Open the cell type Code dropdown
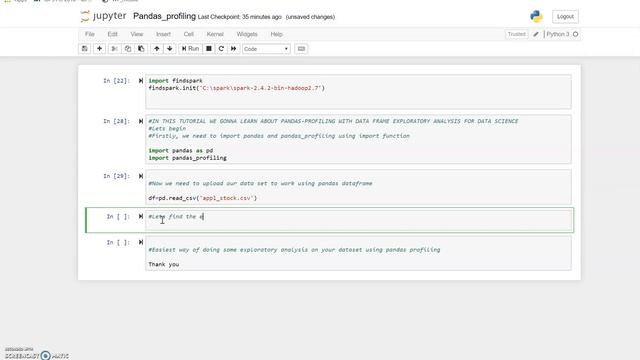 pyautogui.click(x=266, y=49)
